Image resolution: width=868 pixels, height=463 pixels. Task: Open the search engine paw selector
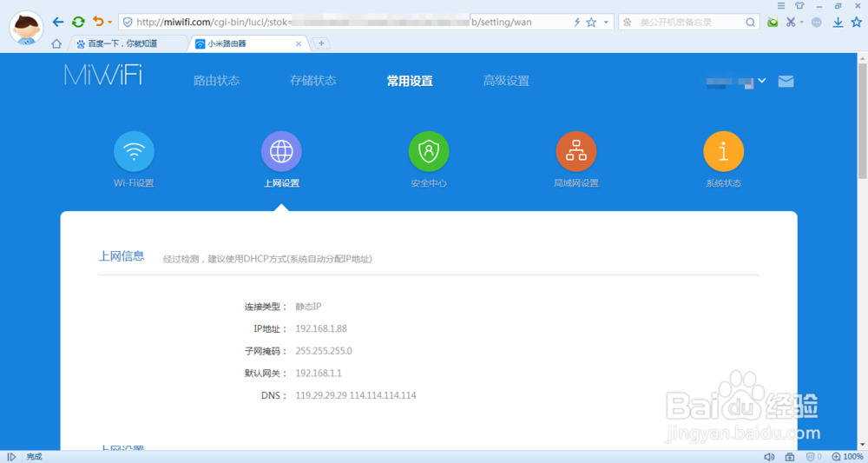coord(628,23)
